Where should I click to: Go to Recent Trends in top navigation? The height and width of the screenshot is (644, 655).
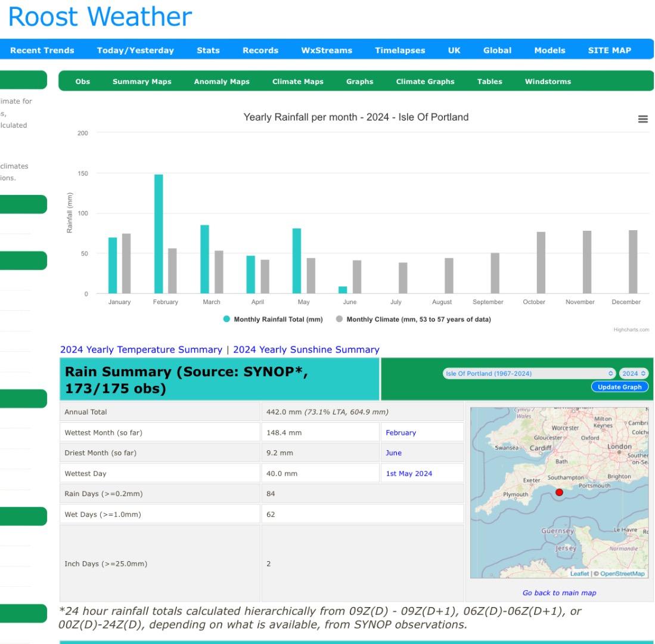(42, 50)
